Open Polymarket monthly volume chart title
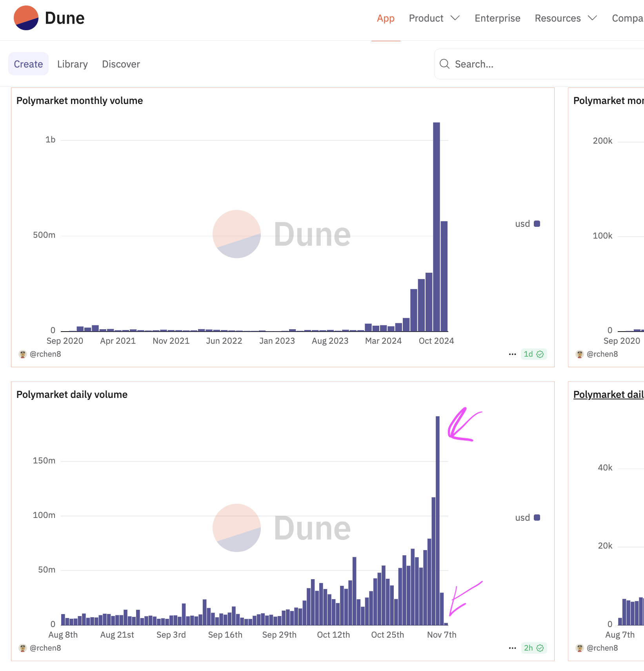Viewport: 644px width, 671px height. coord(80,101)
